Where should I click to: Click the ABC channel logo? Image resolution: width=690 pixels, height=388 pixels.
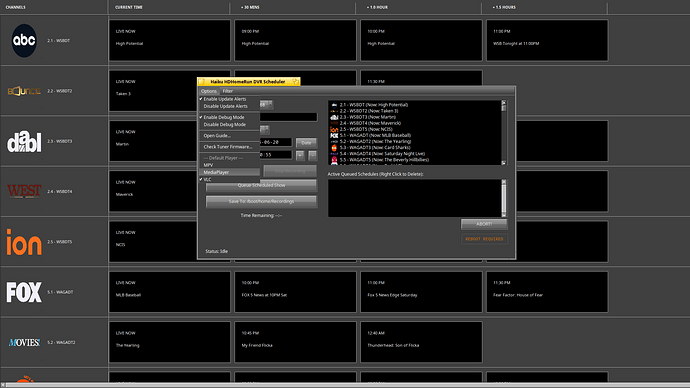(24, 40)
